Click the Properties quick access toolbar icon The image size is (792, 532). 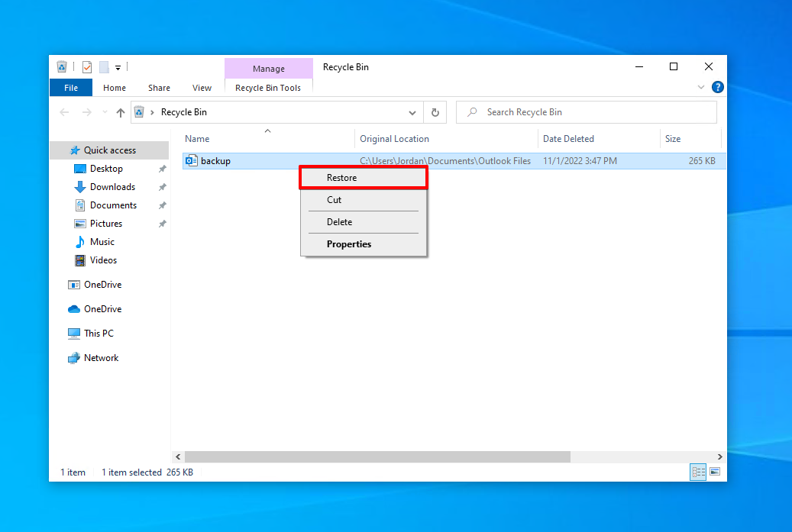[x=87, y=66]
